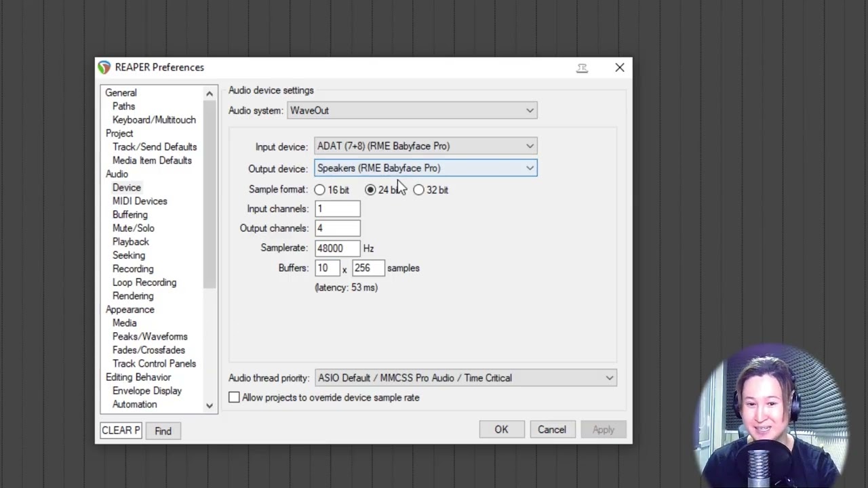Click the Input channels field
Image resolution: width=868 pixels, height=488 pixels.
[x=338, y=209]
